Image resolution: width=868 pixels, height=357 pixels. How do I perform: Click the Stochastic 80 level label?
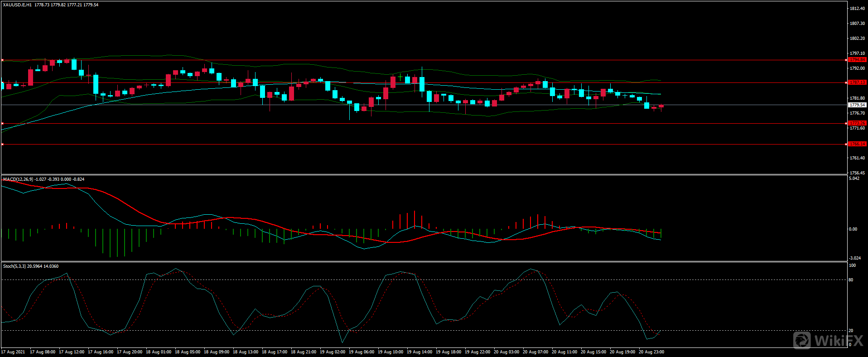tap(851, 280)
